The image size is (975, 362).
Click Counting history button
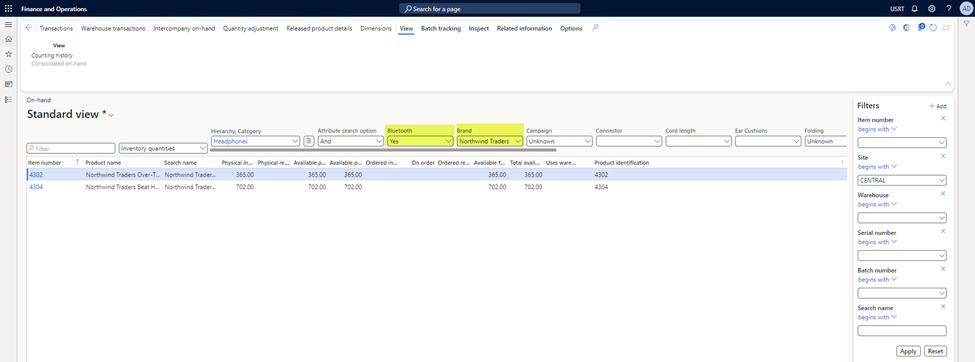(x=52, y=55)
